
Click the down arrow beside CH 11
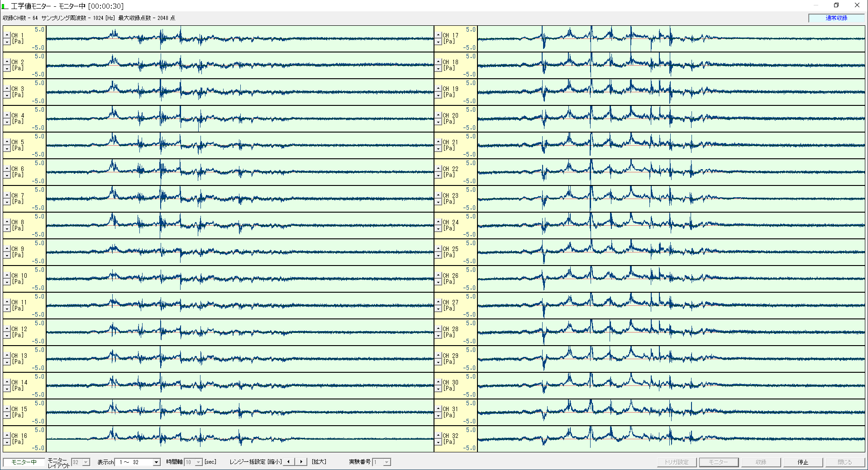click(7, 309)
